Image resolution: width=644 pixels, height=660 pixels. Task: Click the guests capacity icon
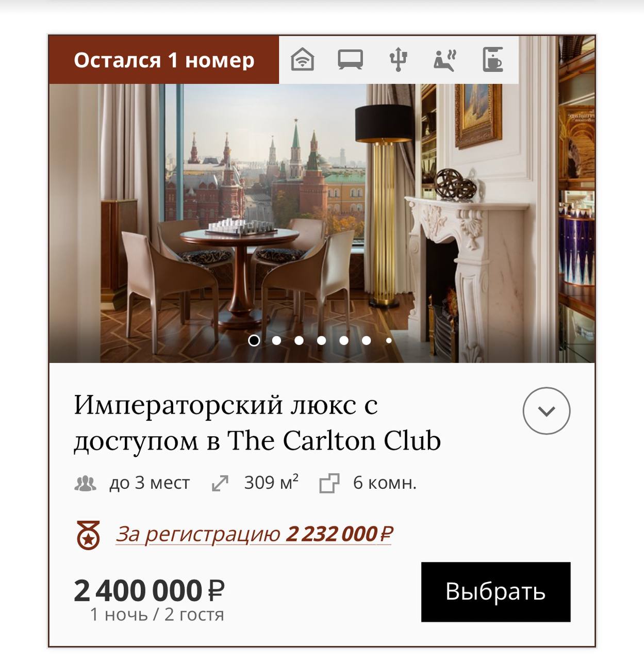[x=86, y=484]
